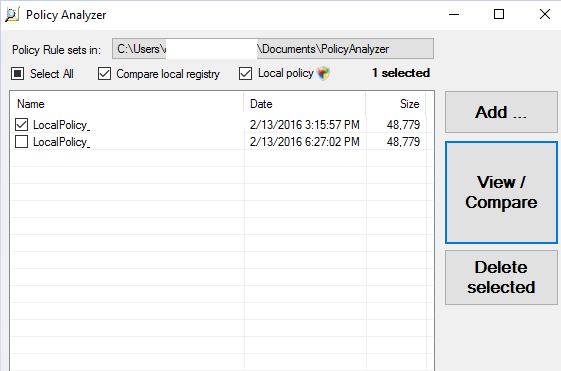
Task: Open the Add ... button
Action: coord(501,112)
